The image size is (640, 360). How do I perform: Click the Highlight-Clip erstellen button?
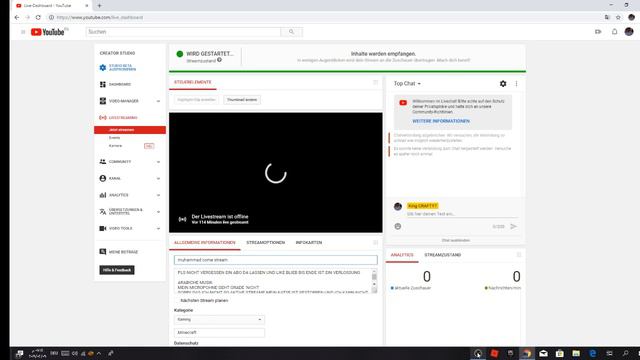click(196, 100)
